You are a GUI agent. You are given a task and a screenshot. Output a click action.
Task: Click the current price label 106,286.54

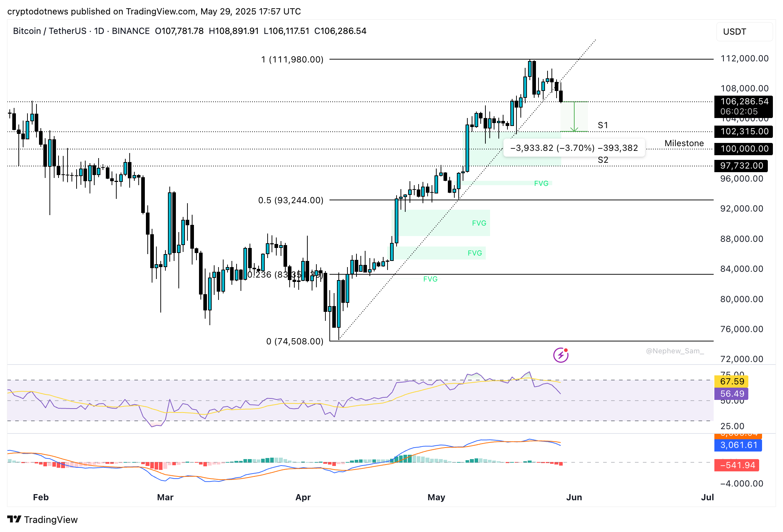click(744, 102)
